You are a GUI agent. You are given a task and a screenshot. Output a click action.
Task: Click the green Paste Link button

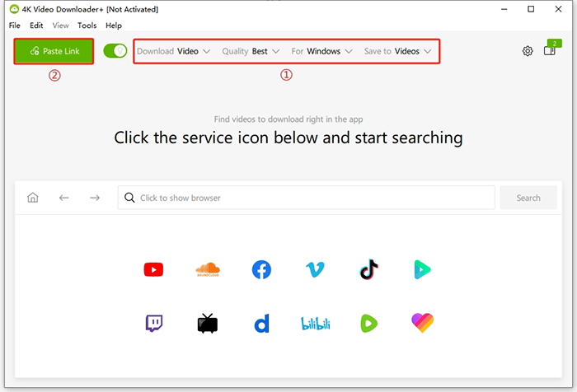(x=54, y=51)
